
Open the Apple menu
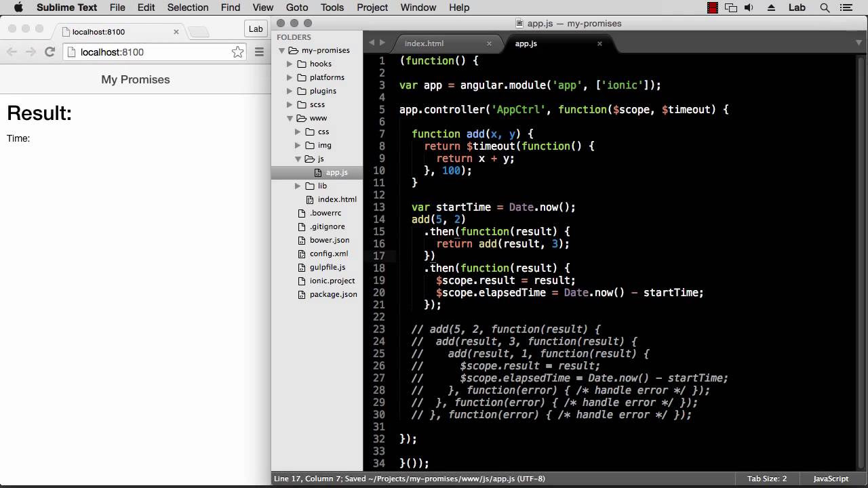coord(18,7)
